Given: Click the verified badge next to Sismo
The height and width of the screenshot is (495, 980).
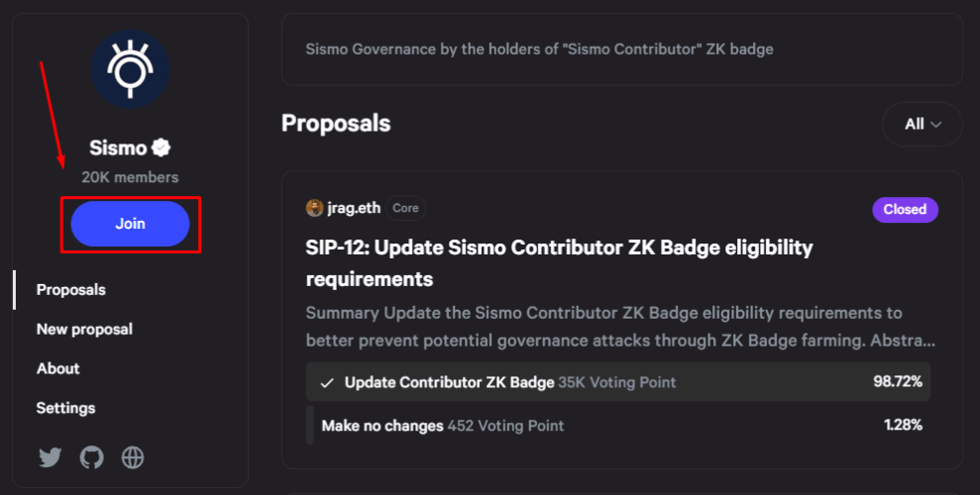Looking at the screenshot, I should click(162, 148).
